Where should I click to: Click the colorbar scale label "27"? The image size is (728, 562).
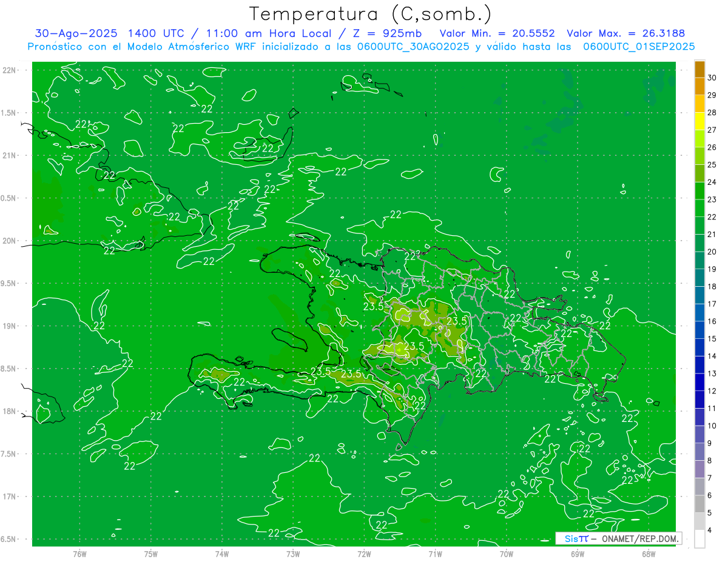coord(712,130)
